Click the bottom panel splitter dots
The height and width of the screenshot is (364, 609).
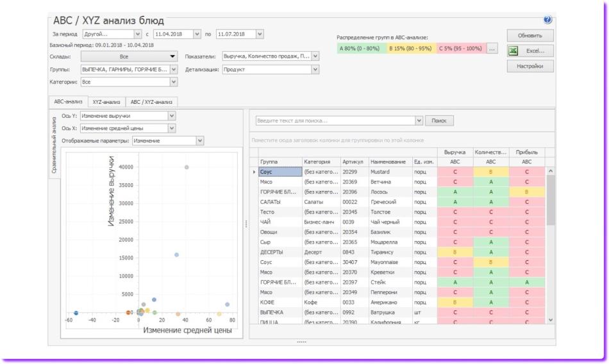click(301, 342)
